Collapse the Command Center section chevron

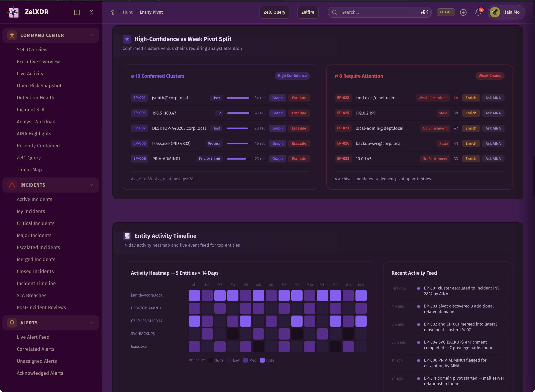tap(91, 35)
